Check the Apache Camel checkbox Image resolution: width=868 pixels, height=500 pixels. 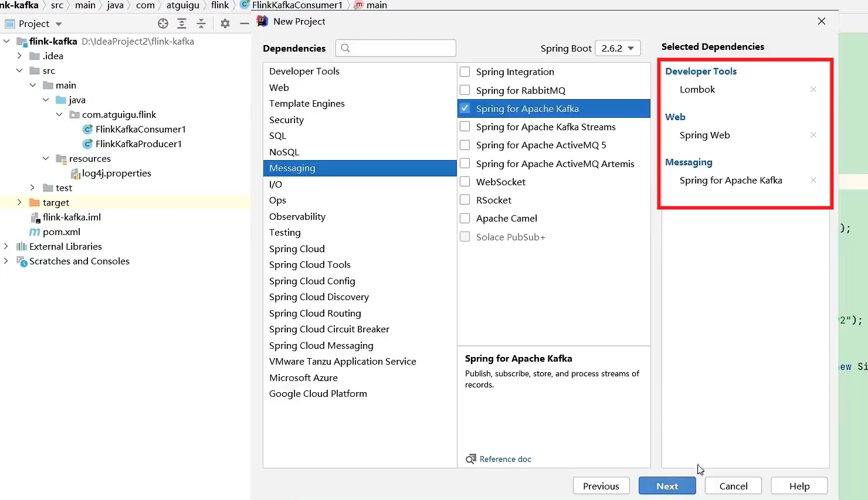coord(465,218)
